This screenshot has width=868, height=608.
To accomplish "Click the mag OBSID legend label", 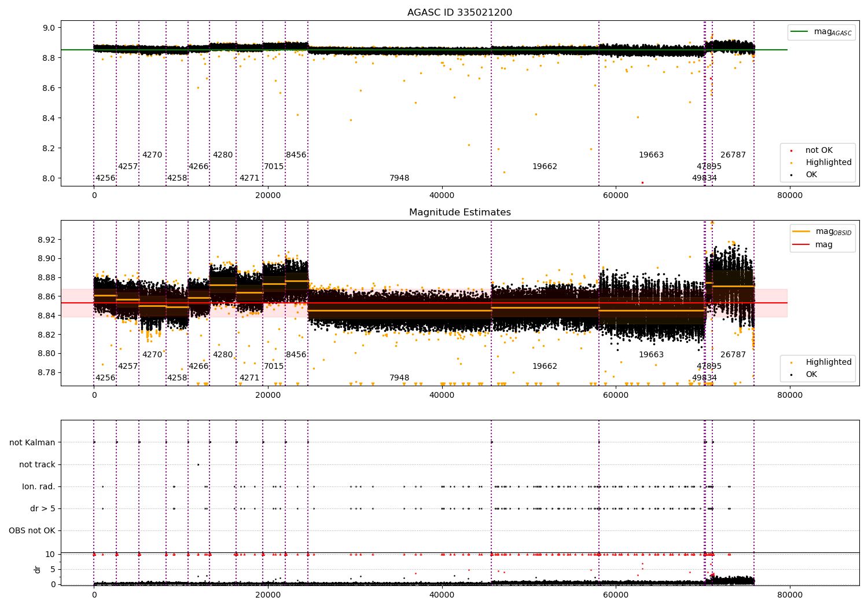I will pos(833,232).
